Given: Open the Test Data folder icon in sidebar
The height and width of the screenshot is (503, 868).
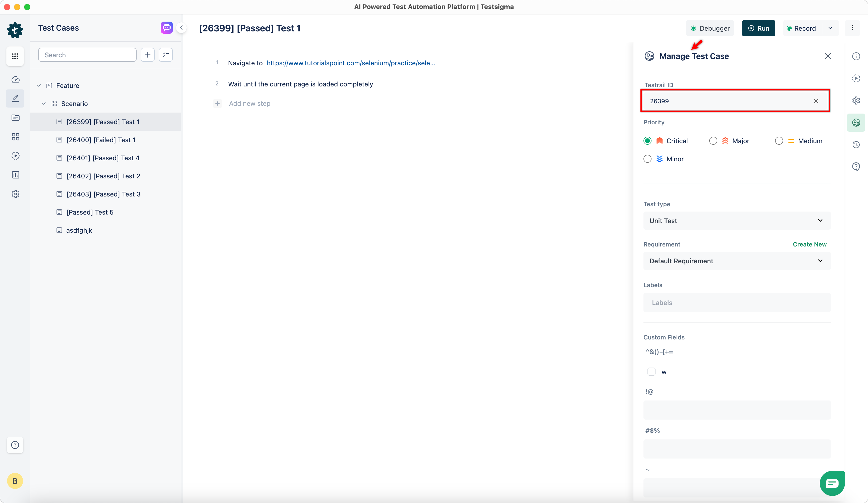Looking at the screenshot, I should point(15,118).
